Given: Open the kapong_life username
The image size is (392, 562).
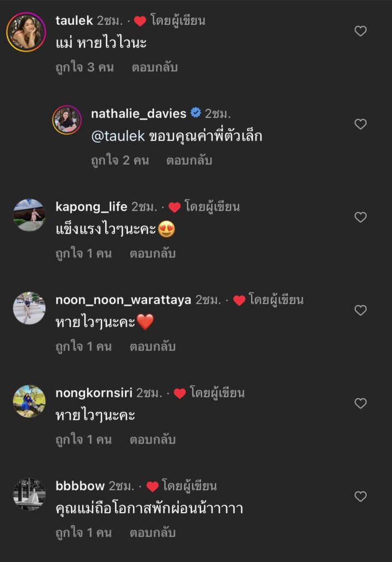Looking at the screenshot, I should coord(92,207).
